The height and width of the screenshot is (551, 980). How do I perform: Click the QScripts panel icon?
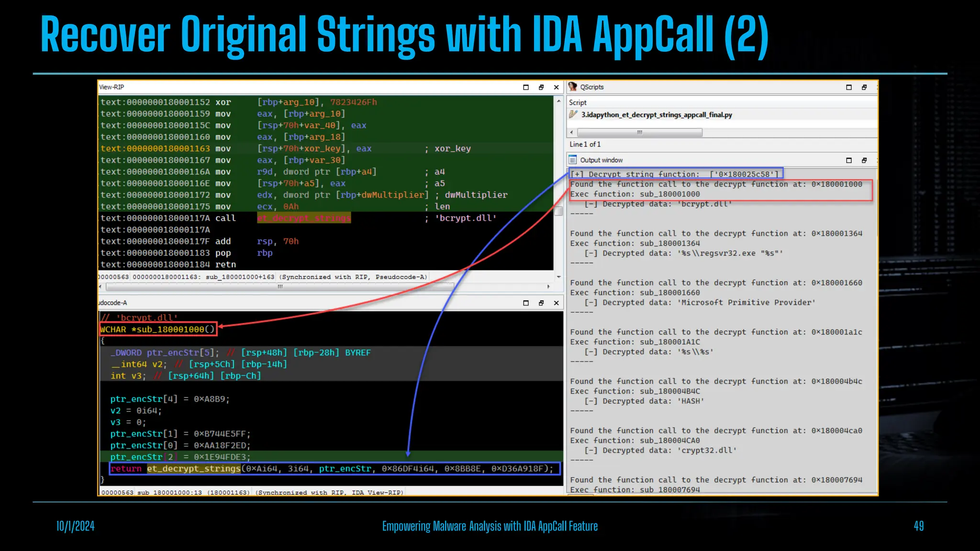573,87
